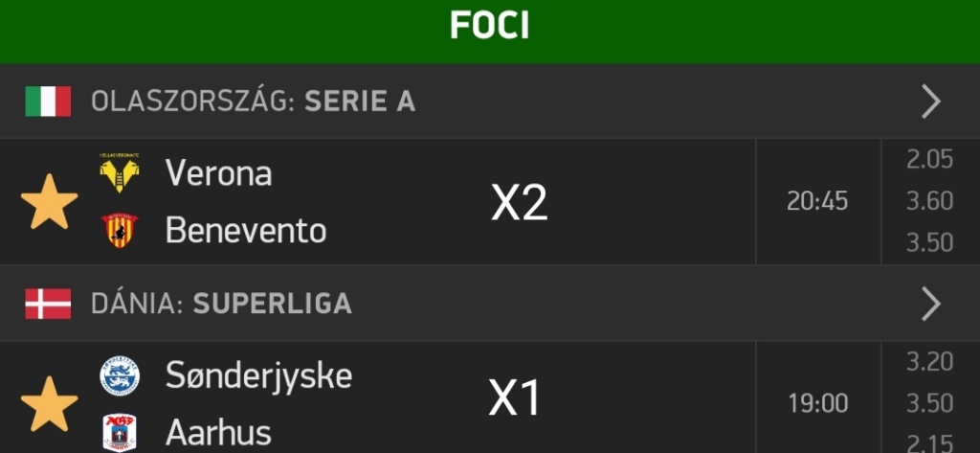Open the FOCI header tab
Image resolution: width=980 pixels, height=453 pixels.
tap(489, 27)
